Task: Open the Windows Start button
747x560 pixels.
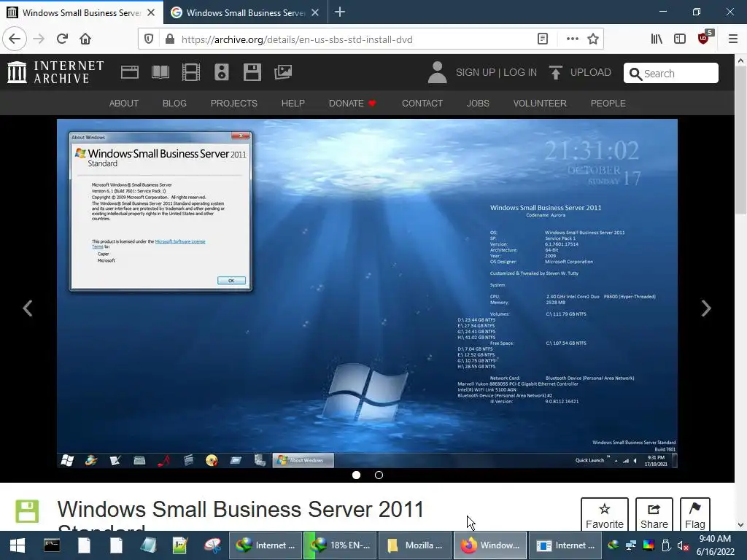Action: click(18, 545)
